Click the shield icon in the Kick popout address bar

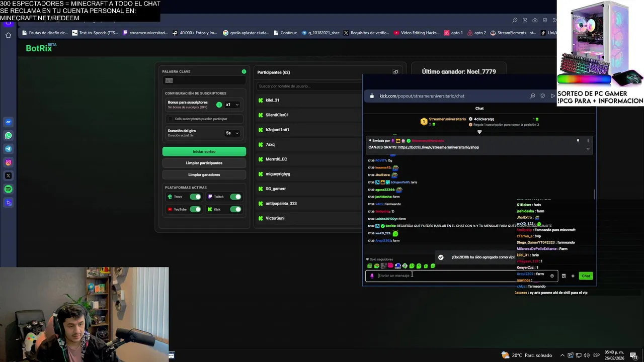[542, 96]
